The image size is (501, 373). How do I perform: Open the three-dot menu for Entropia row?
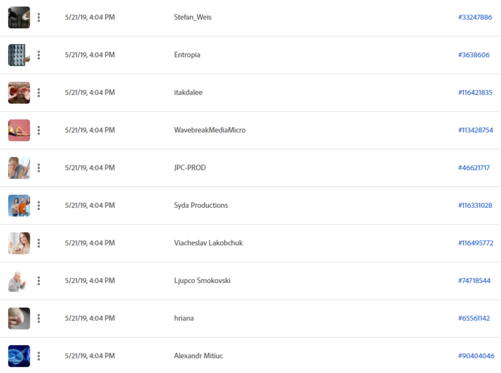(39, 55)
